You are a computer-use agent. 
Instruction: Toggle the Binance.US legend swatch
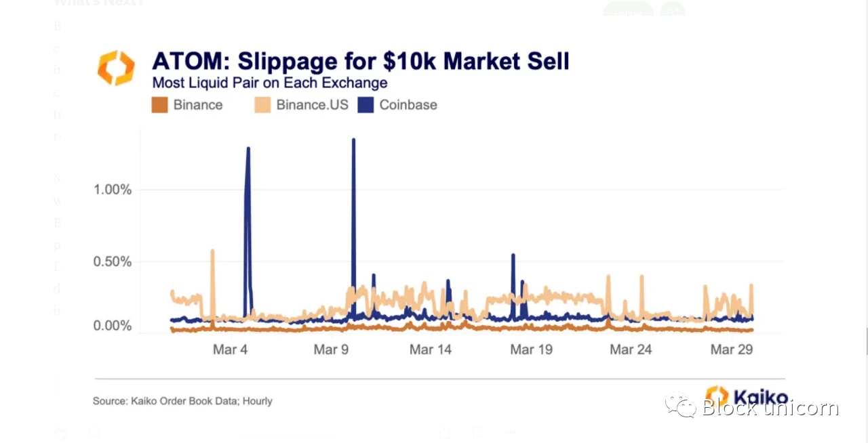[262, 105]
